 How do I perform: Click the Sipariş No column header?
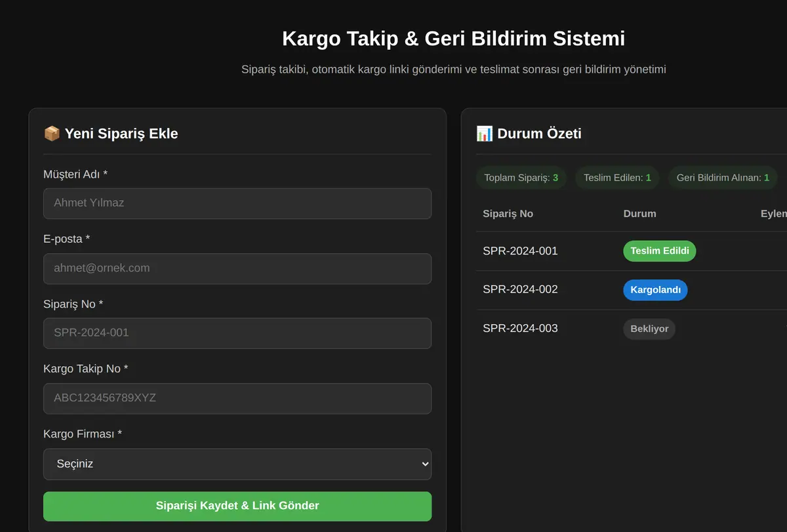coord(508,214)
